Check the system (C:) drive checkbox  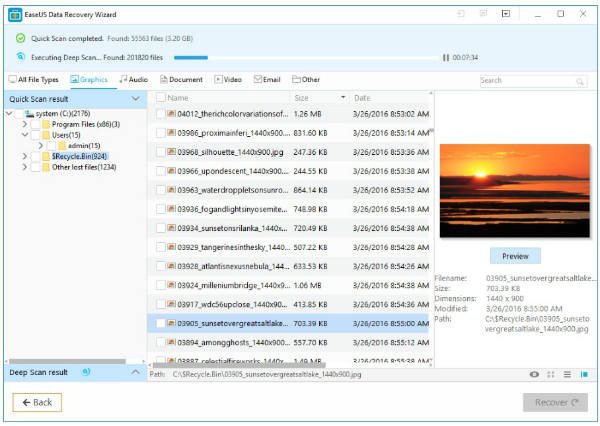pos(19,113)
